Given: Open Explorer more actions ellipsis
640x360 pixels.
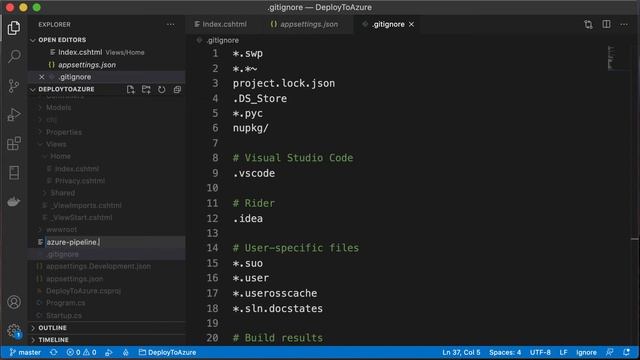Looking at the screenshot, I should click(x=171, y=24).
